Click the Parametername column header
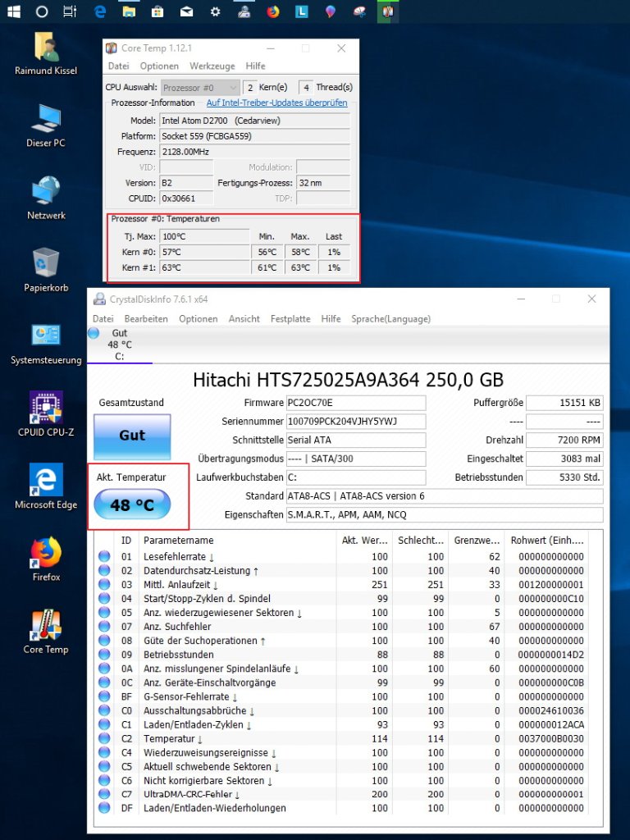 tap(237, 541)
